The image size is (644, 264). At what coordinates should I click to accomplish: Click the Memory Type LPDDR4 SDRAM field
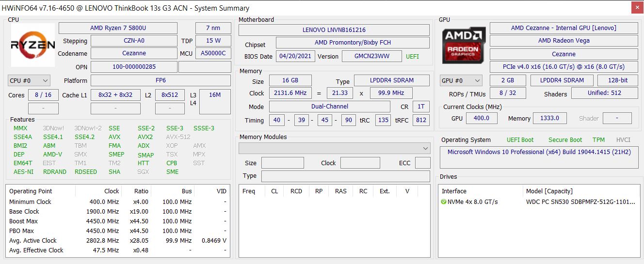[x=392, y=80]
